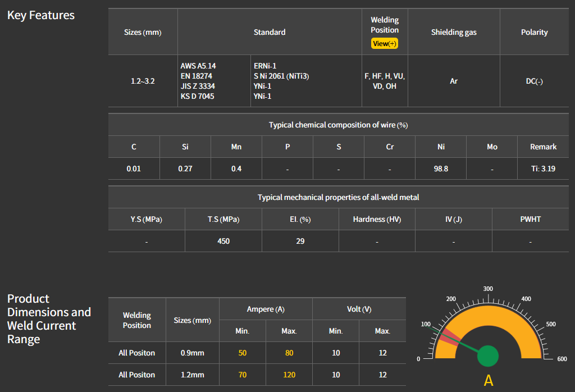Click the Key Features heading
This screenshot has height=392, width=575.
pyautogui.click(x=41, y=15)
